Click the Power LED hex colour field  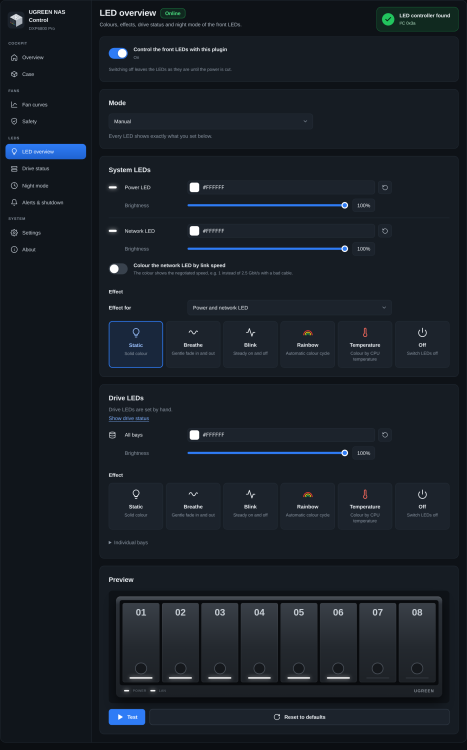click(x=281, y=188)
